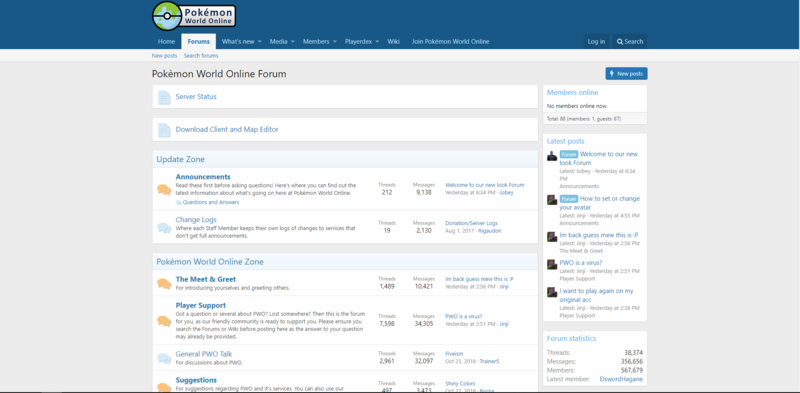
Task: Click the avatar beside Im back guess mew this is :P
Action: coord(552,237)
